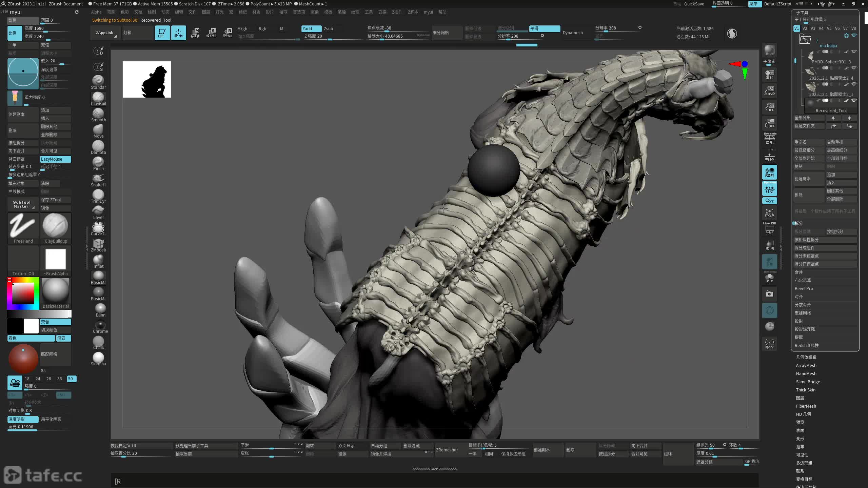Open the Z插件 plugin menu
This screenshot has height=488, width=868.
point(397,12)
